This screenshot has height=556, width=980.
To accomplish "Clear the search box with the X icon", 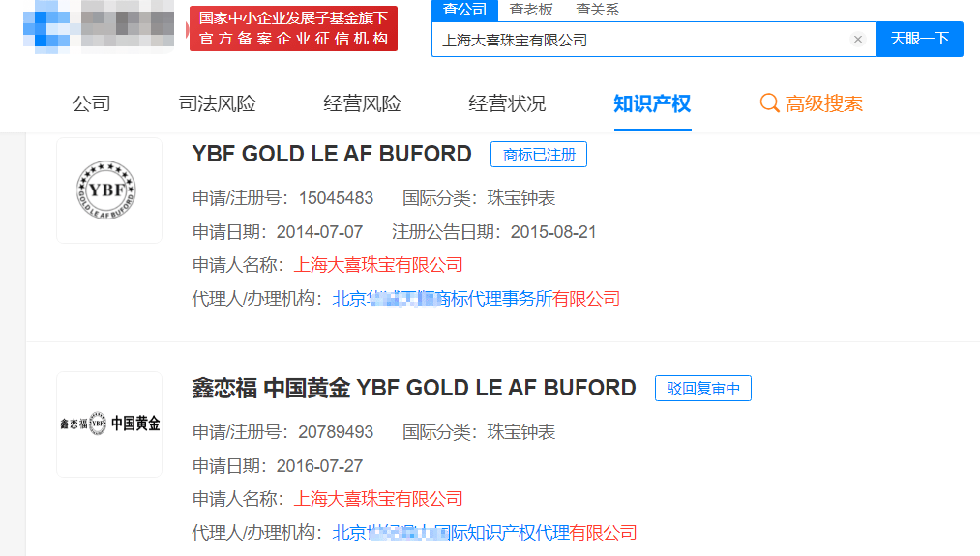I will (857, 40).
